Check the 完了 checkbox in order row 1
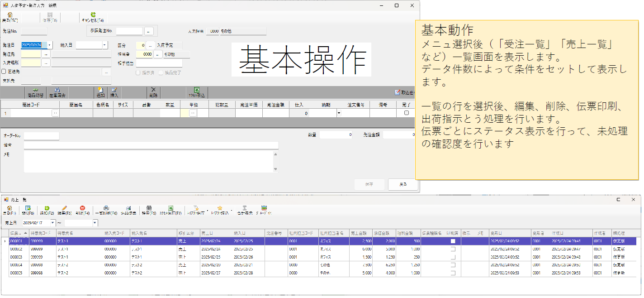The image size is (644, 298). [406, 113]
